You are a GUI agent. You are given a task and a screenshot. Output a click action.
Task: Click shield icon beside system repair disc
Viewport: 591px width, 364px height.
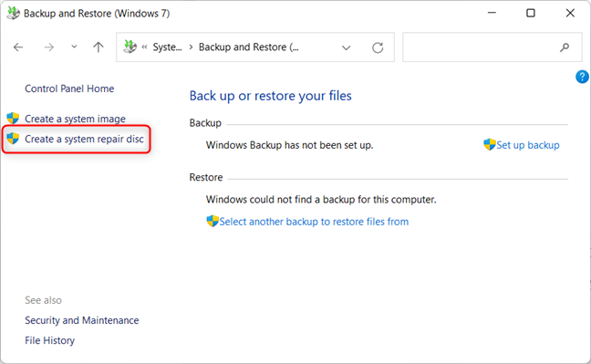tap(13, 139)
